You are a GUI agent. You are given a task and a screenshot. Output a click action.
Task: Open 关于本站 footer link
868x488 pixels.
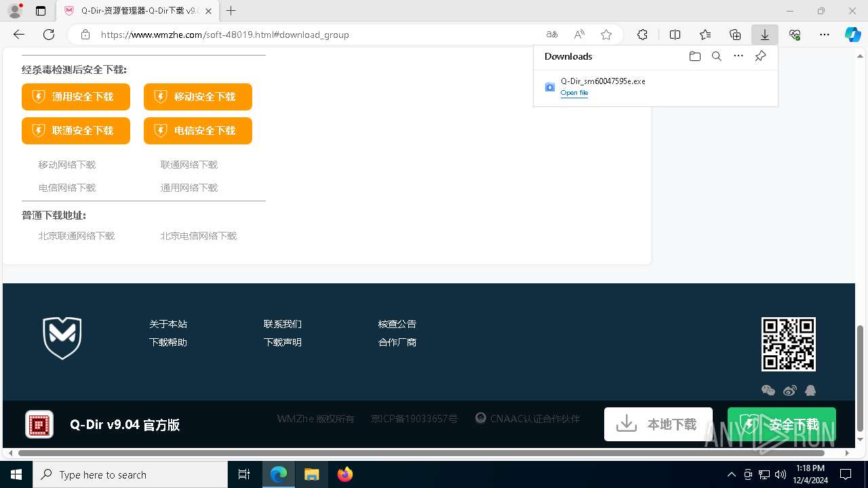[x=168, y=324]
